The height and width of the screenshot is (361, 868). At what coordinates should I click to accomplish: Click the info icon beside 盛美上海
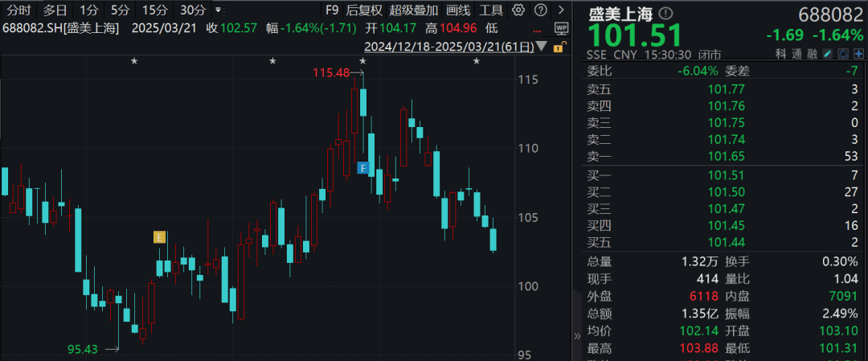pyautogui.click(x=666, y=14)
